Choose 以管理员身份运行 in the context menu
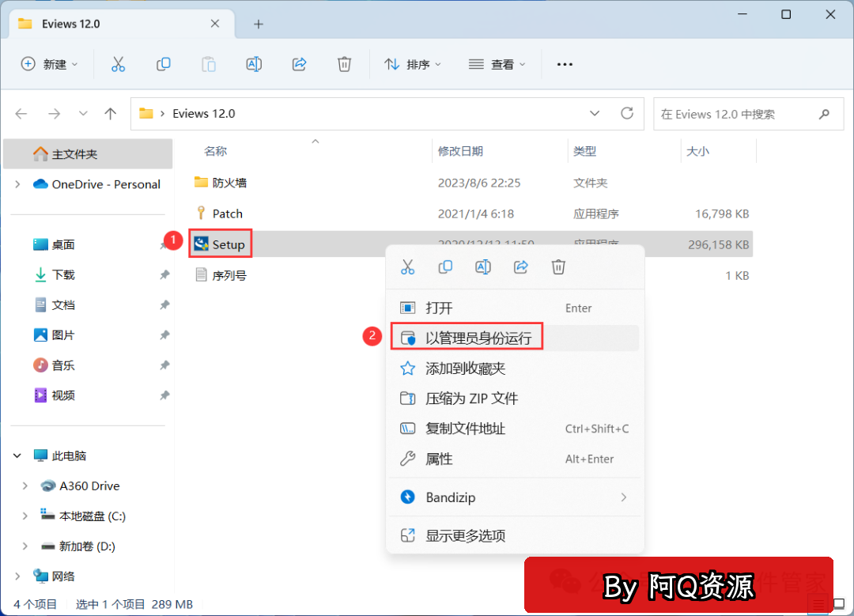Image resolution: width=854 pixels, height=616 pixels. [515, 338]
